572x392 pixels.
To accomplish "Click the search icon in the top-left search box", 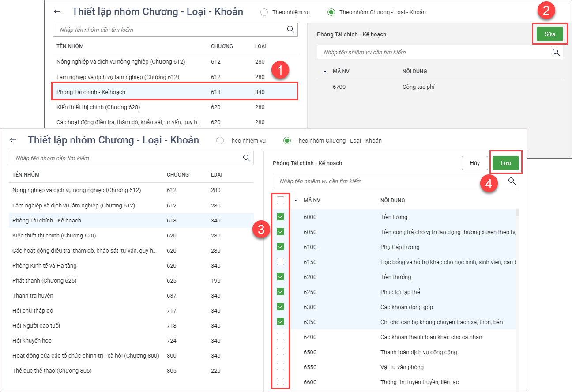I will 290,30.
